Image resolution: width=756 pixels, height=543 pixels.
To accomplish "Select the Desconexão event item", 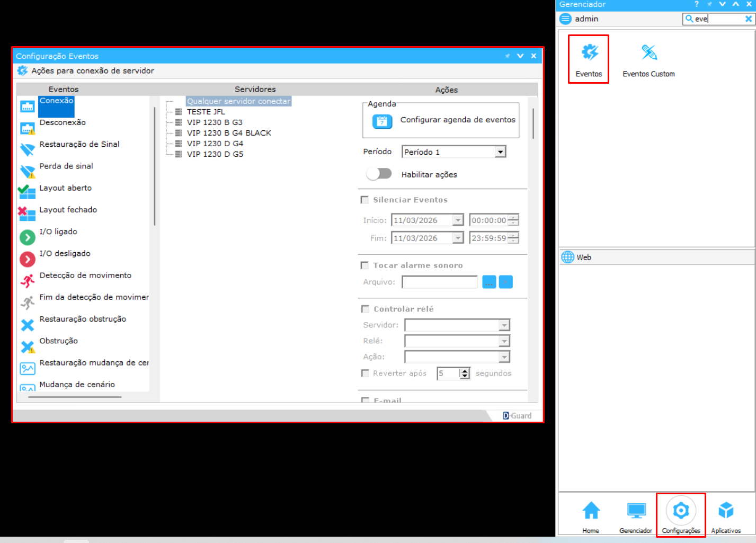I will click(63, 122).
